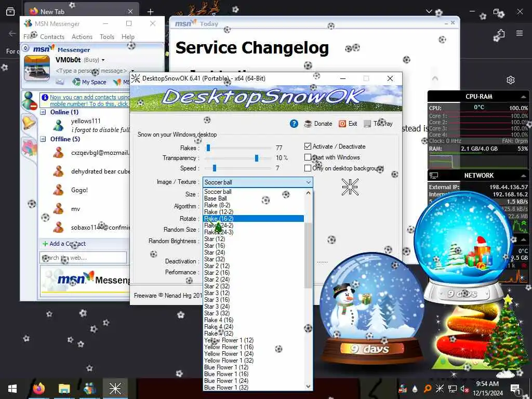532x399 pixels.
Task: Open the Actions menu in MSN Messenger
Action: pos(82,37)
